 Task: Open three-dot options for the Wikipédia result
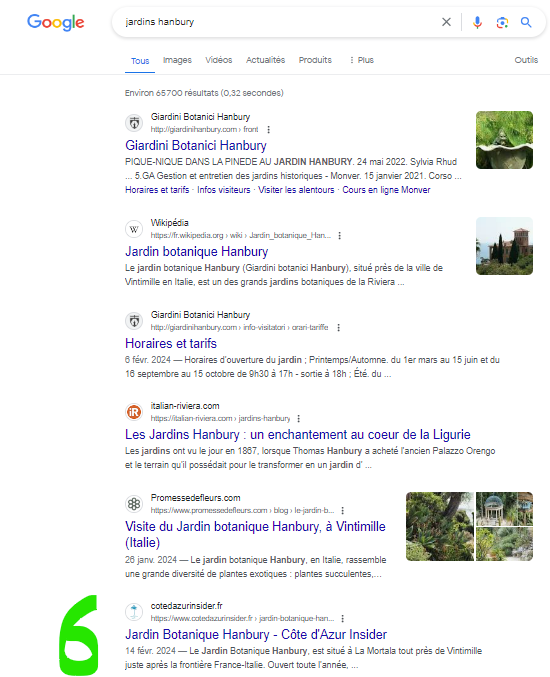pos(340,236)
